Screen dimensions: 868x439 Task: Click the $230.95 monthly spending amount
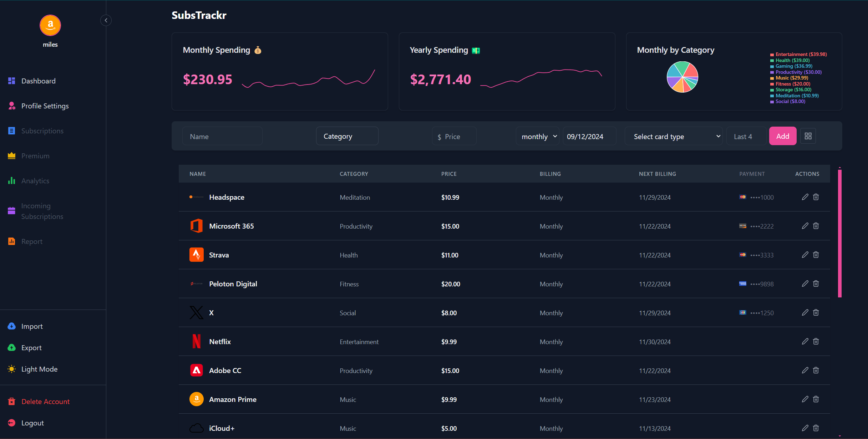(207, 79)
